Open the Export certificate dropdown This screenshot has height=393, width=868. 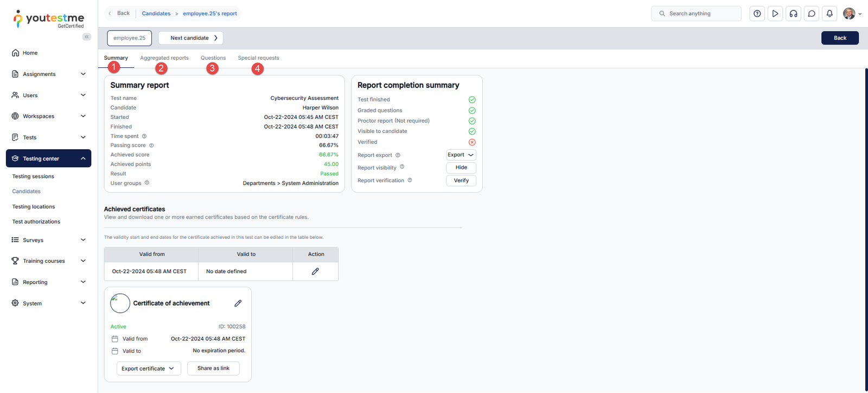click(148, 369)
